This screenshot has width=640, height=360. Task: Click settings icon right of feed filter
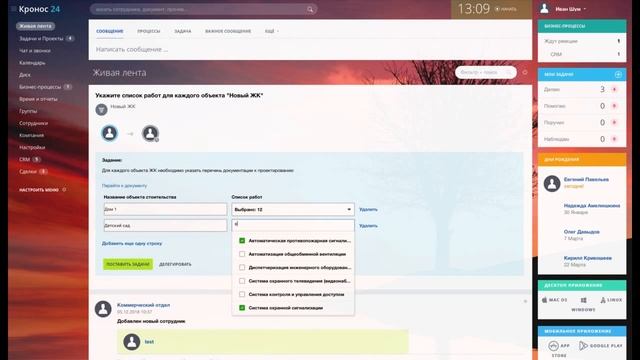click(x=525, y=73)
